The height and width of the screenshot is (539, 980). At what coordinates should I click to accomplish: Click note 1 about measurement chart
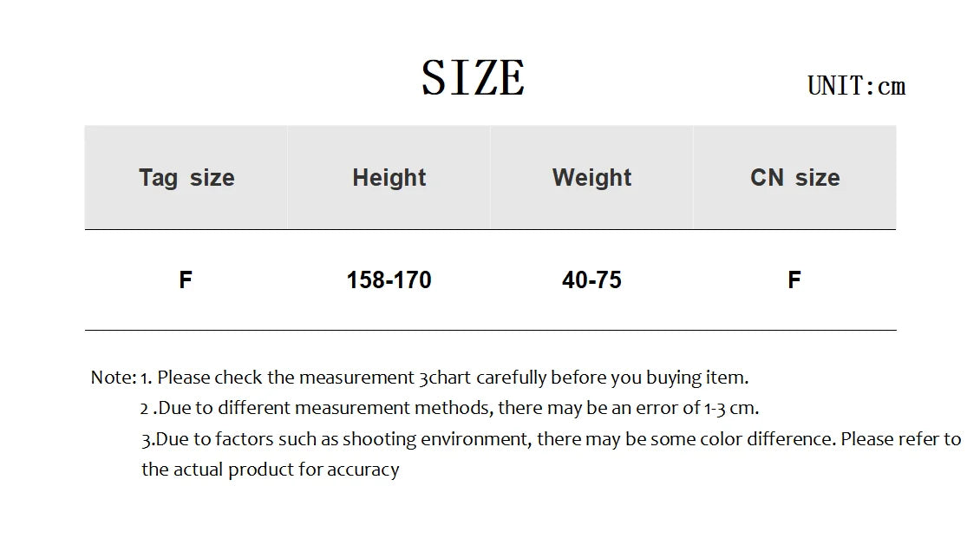(444, 378)
